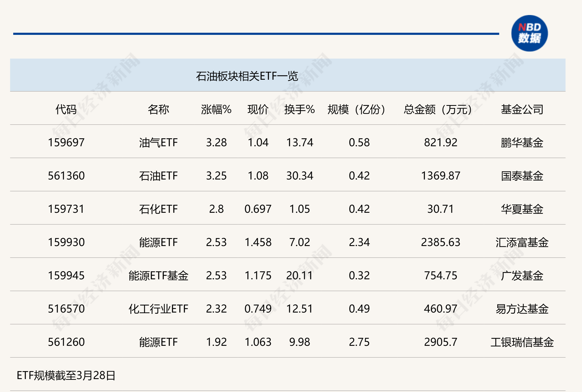Image resolution: width=582 pixels, height=392 pixels.
Task: Click the 代码 column header
Action: pos(66,109)
